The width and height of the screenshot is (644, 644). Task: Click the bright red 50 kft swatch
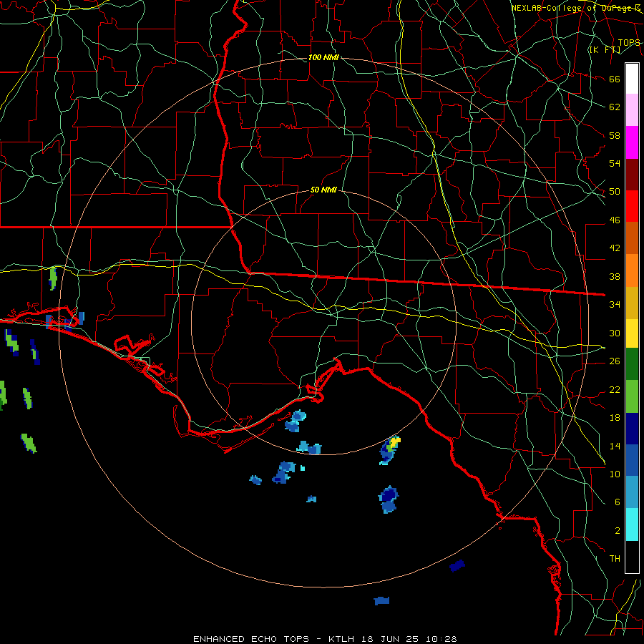coord(632,206)
